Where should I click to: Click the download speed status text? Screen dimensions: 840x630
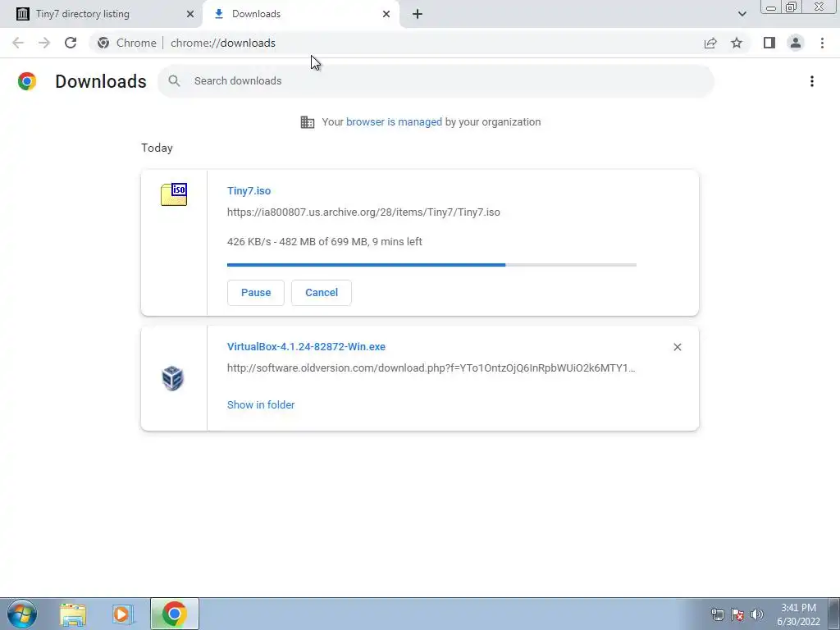click(325, 242)
